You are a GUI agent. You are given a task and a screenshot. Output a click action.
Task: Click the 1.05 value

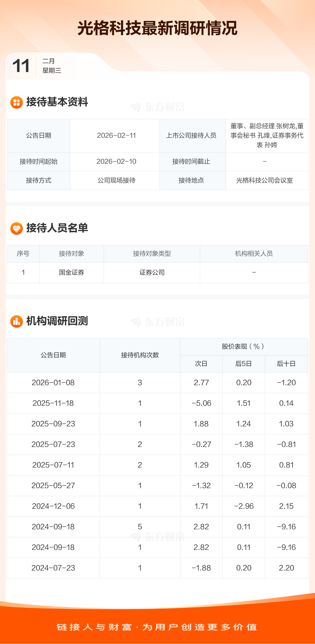[x=244, y=465]
